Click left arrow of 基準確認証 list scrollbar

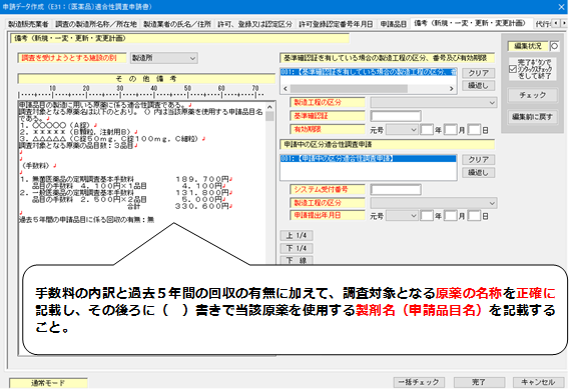click(x=285, y=88)
